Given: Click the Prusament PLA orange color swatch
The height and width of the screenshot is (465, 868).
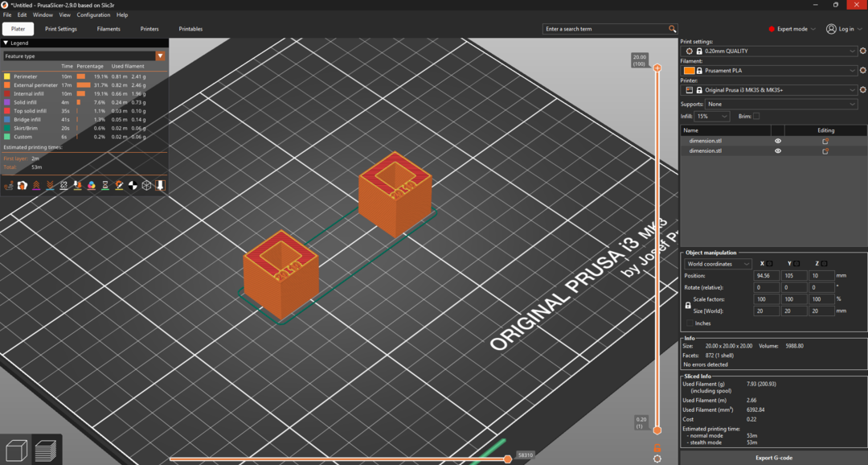Looking at the screenshot, I should [x=690, y=70].
